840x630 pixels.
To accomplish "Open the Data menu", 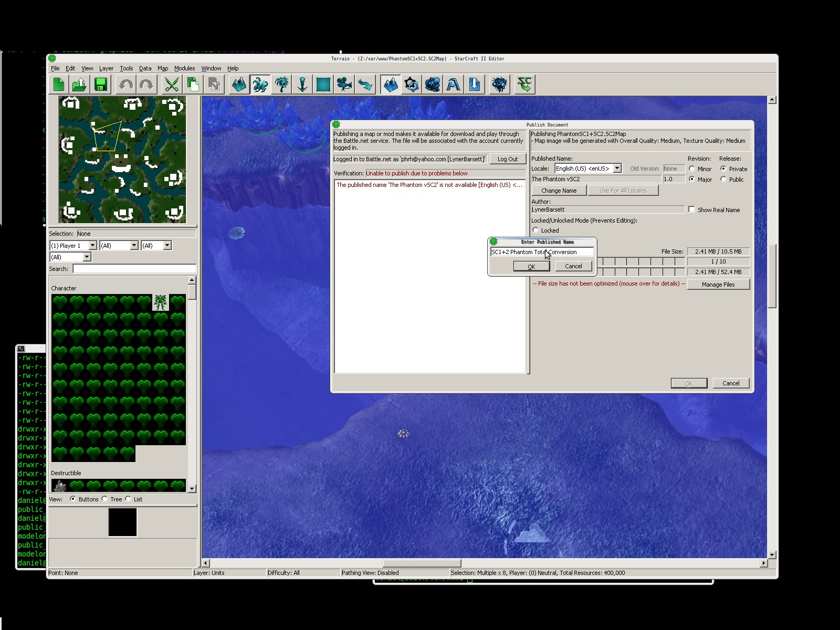I will click(145, 68).
